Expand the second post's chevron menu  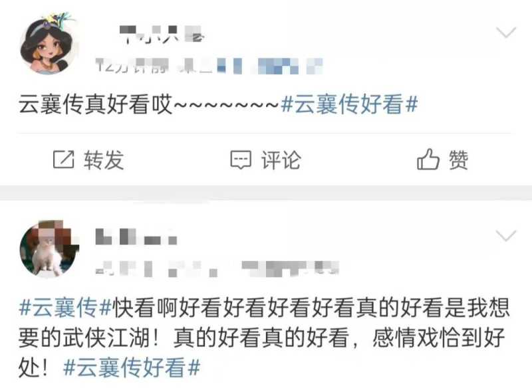point(506,236)
